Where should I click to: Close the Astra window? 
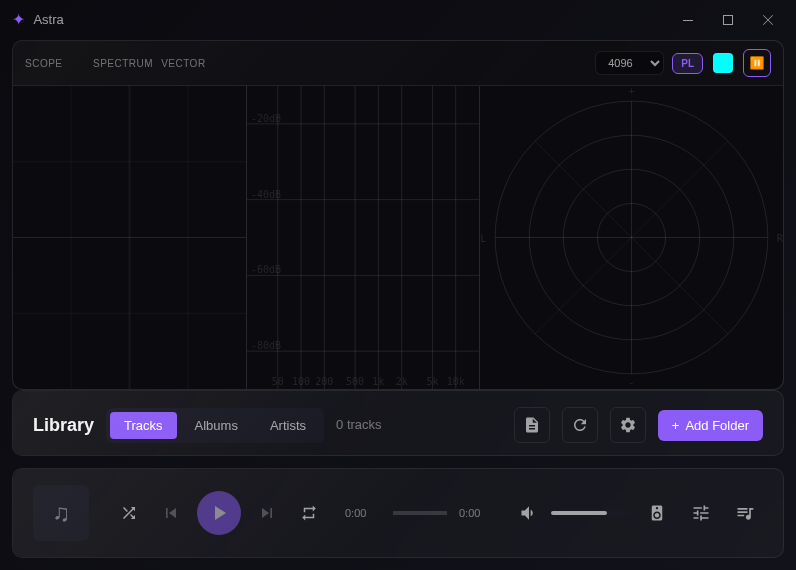tap(768, 20)
